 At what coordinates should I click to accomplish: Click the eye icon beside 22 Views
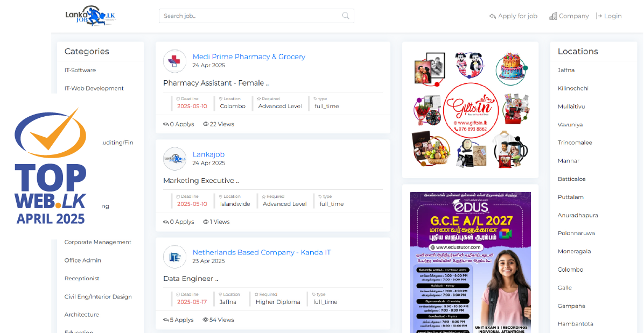point(206,124)
